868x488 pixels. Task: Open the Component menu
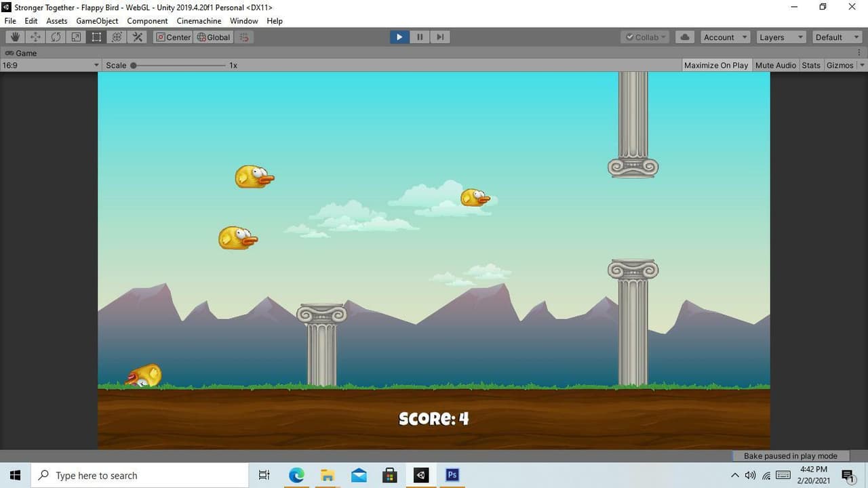[147, 21]
